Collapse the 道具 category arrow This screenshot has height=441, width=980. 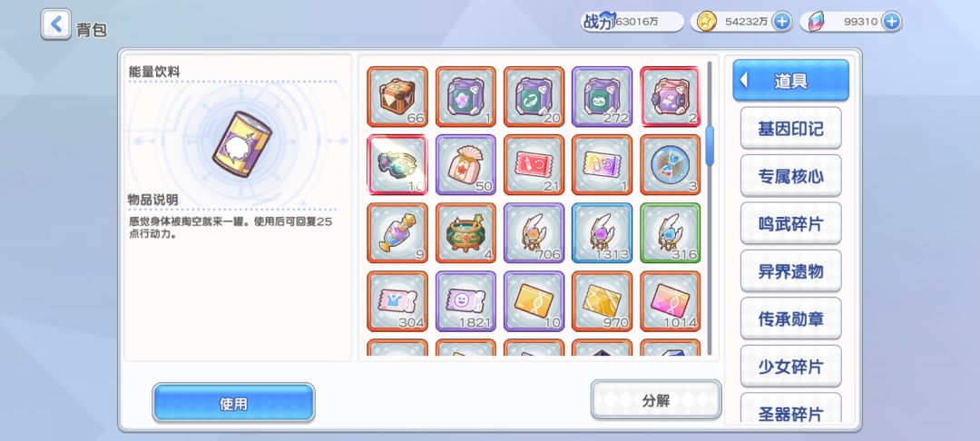pos(744,80)
